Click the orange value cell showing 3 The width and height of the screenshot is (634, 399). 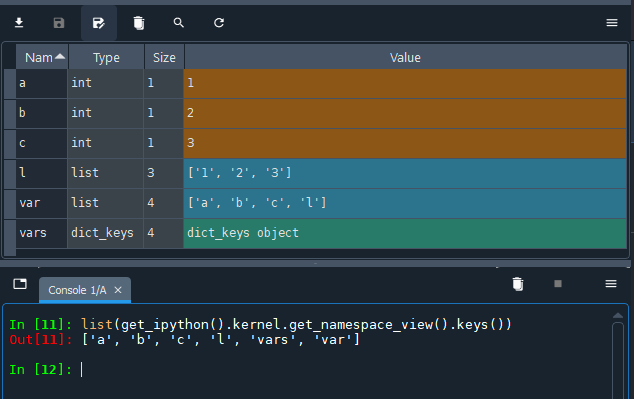(405, 143)
